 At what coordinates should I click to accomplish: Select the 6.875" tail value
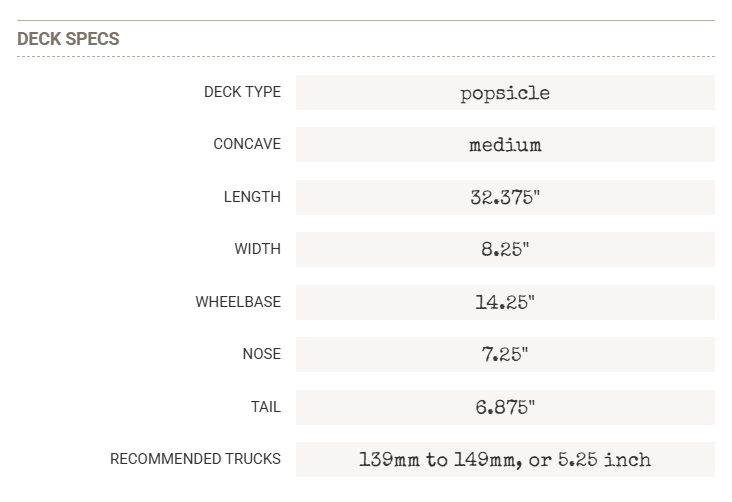[505, 407]
